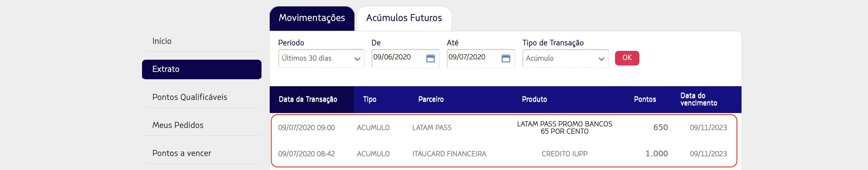
Task: Select the Movimentações tab
Action: pos(312,18)
